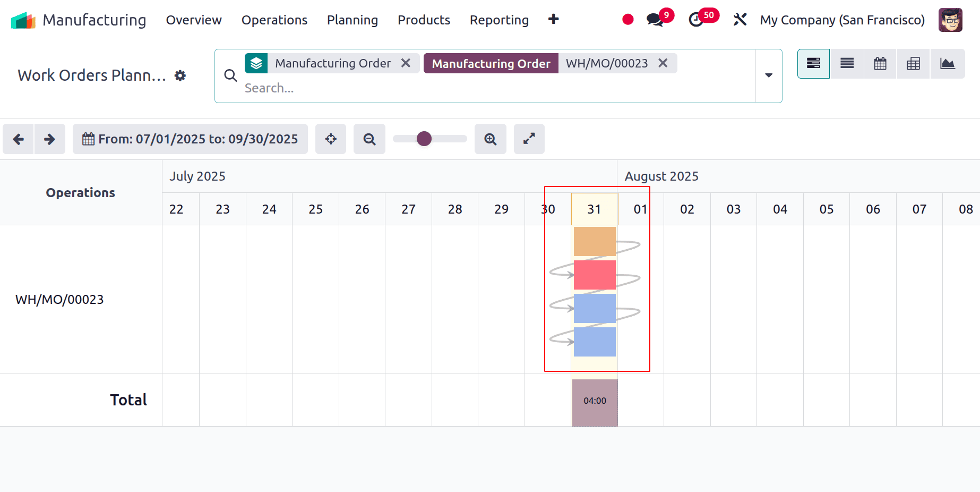This screenshot has width=980, height=492.
Task: Open the conversations chat icon
Action: [x=655, y=20]
